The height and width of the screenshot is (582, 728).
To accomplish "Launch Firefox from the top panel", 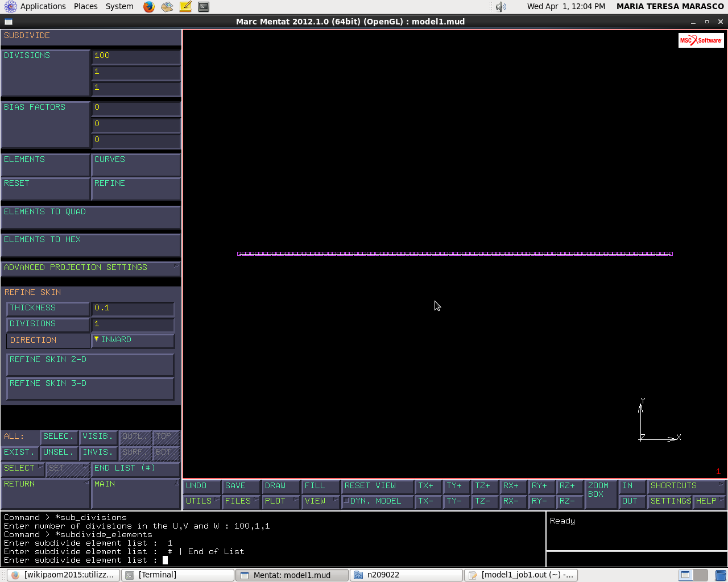I will (149, 7).
